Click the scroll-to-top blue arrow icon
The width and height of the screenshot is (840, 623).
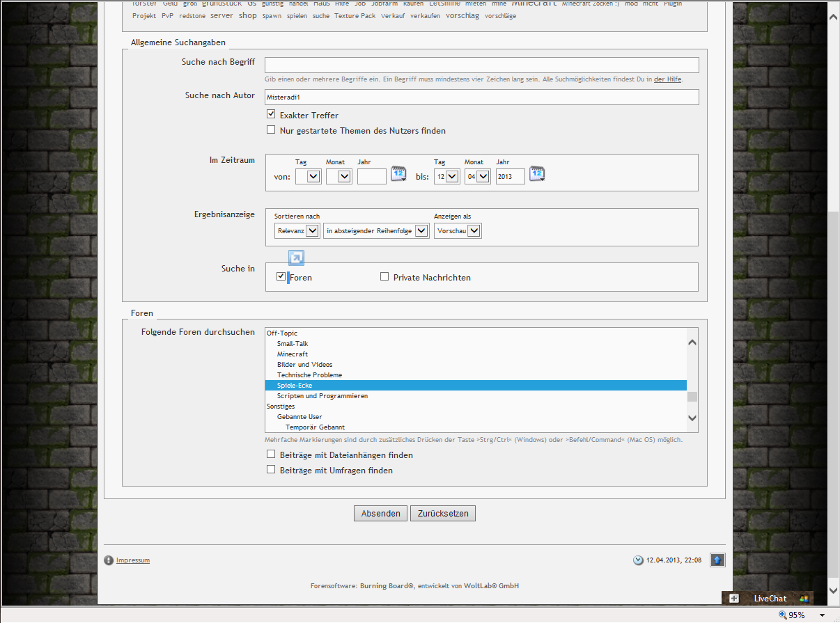point(717,560)
